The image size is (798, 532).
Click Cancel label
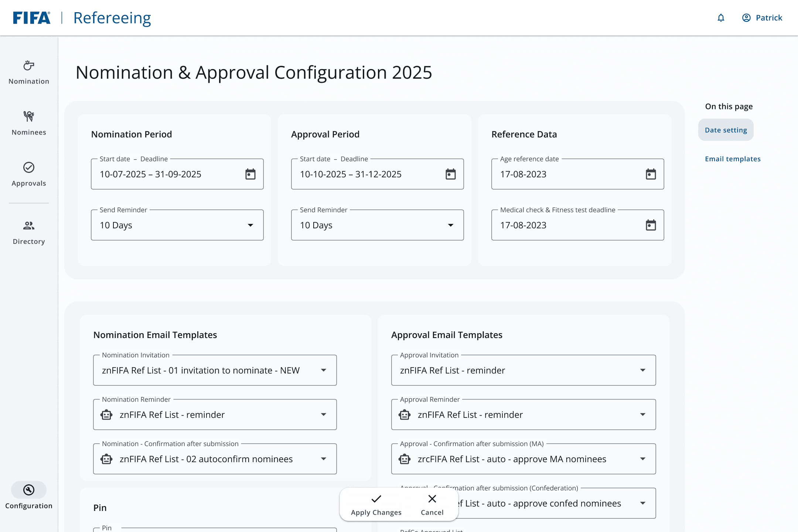click(x=432, y=512)
